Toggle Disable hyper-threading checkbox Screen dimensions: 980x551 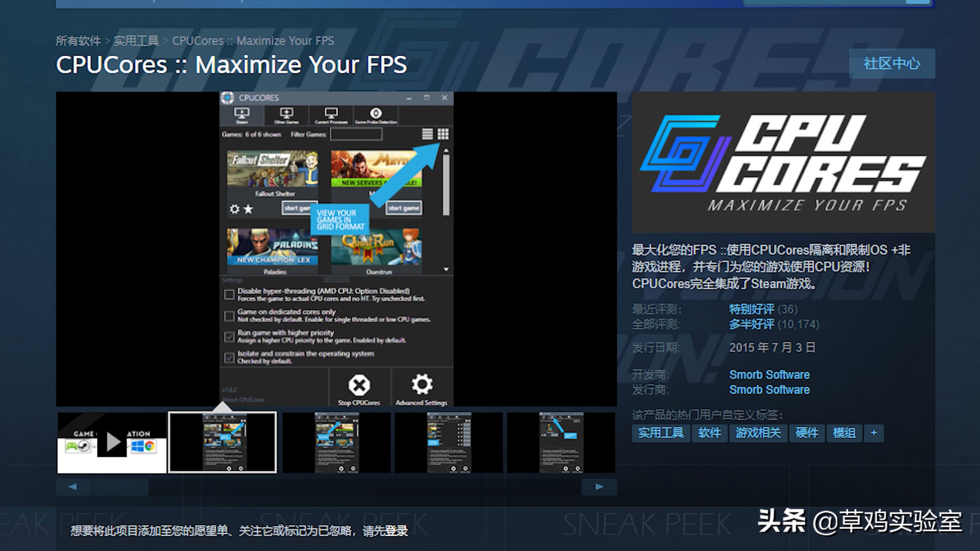coord(229,295)
